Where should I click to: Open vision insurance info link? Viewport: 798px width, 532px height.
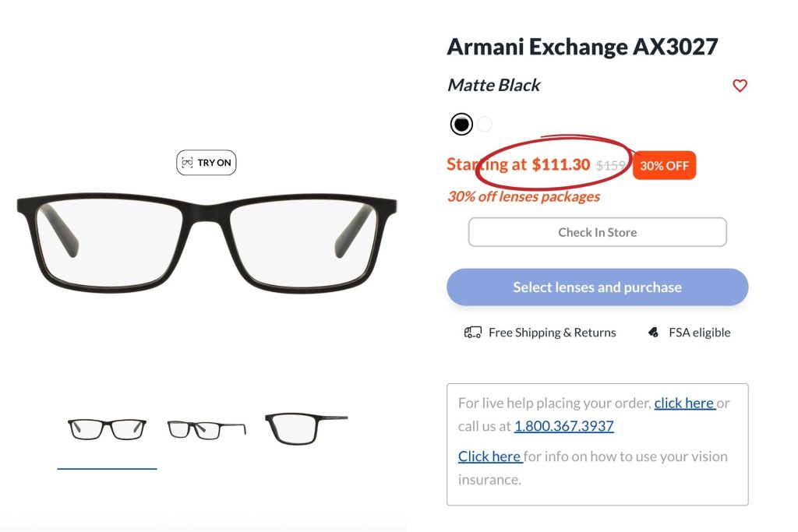pos(489,456)
